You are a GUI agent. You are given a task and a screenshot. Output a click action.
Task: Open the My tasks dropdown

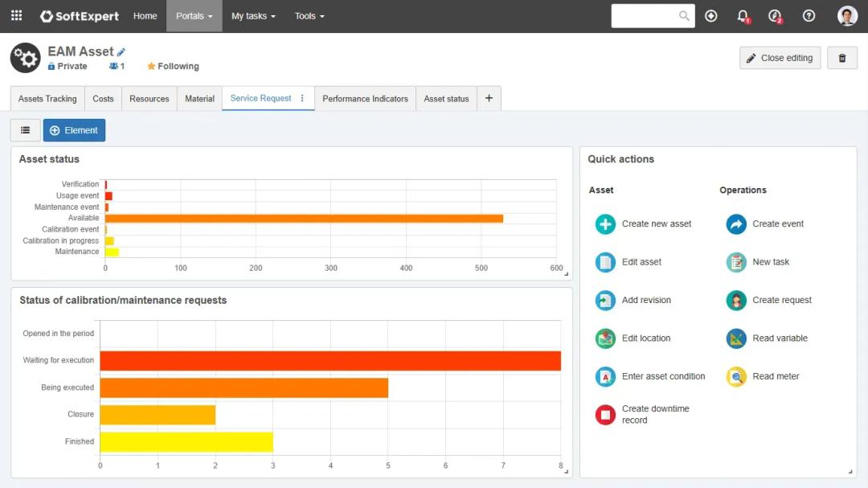click(x=253, y=16)
